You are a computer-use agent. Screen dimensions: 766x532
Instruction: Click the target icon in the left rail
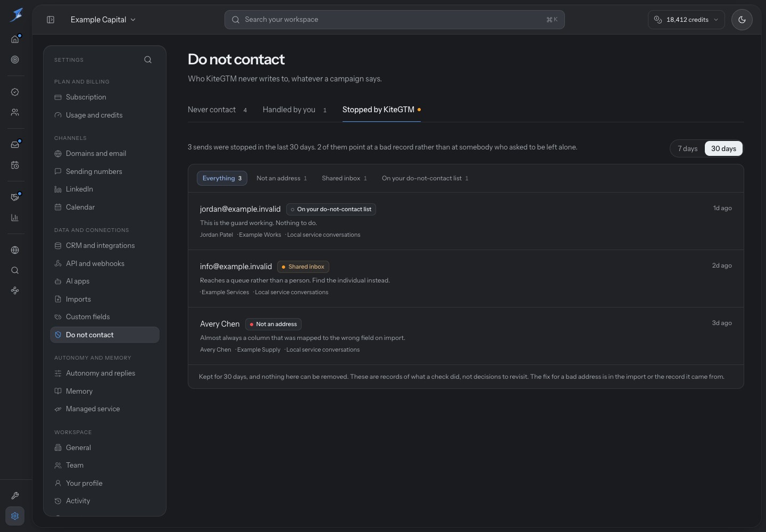15,60
